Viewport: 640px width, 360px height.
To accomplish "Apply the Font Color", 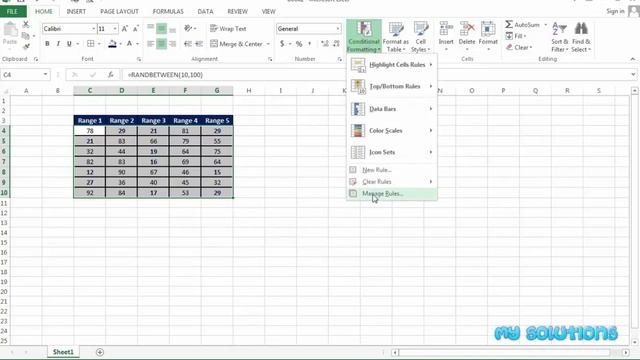I will (129, 43).
